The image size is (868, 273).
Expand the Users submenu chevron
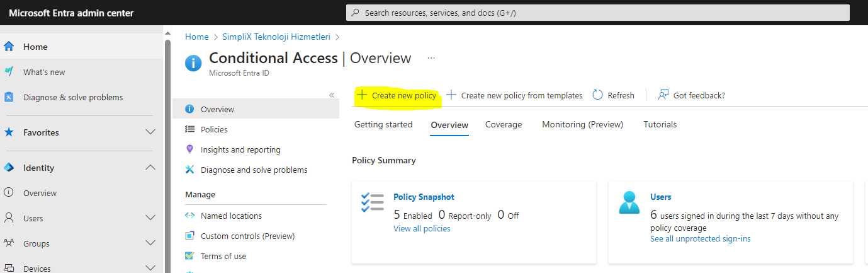[150, 218]
